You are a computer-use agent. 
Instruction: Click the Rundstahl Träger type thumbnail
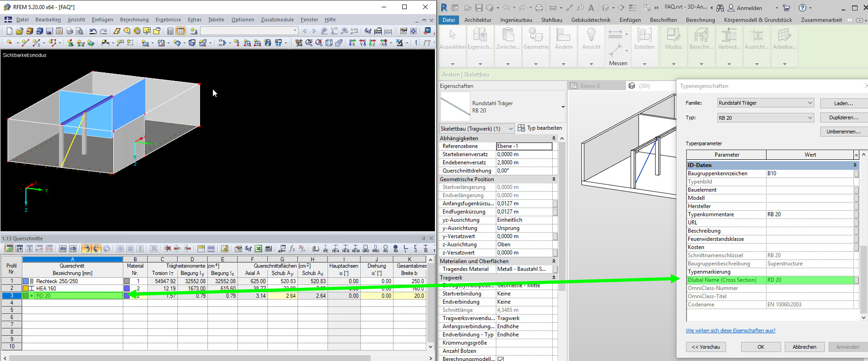455,107
